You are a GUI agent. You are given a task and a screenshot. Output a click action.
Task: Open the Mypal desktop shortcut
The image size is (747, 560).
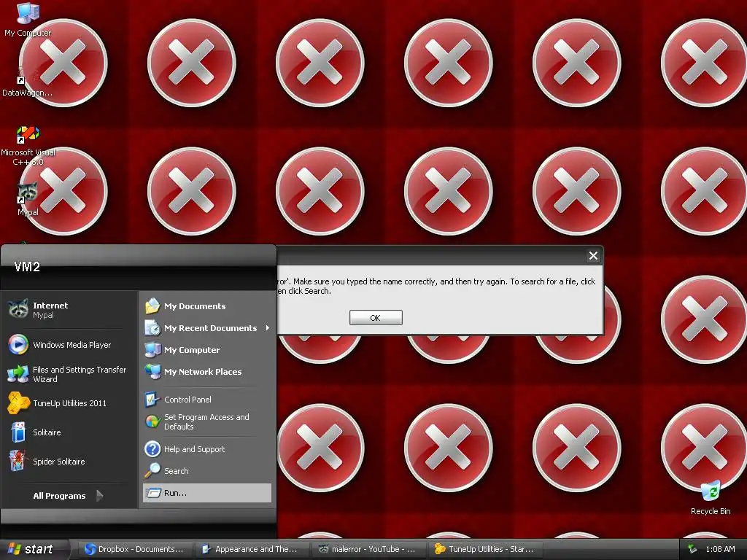28,199
